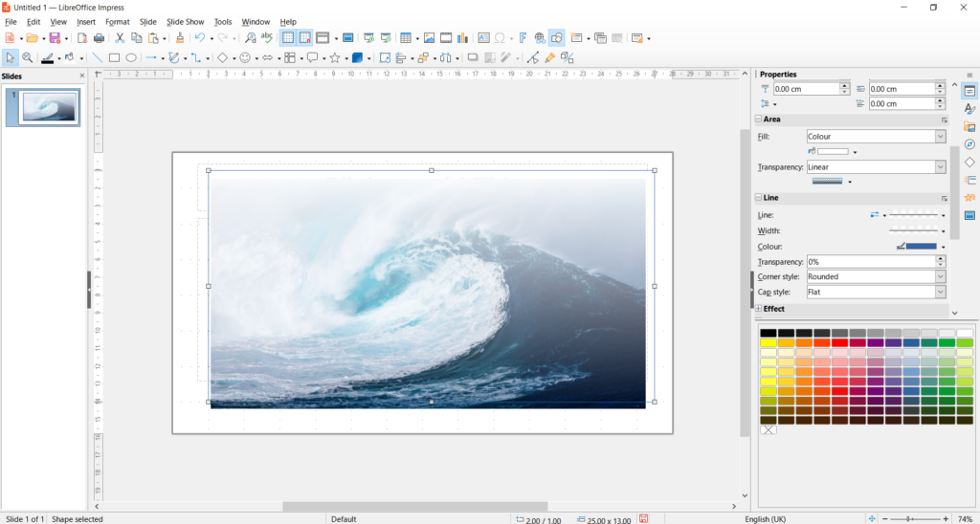Viewport: 980px width, 524px height.
Task: Click the Transparency percentage field in Line
Action: 869,261
